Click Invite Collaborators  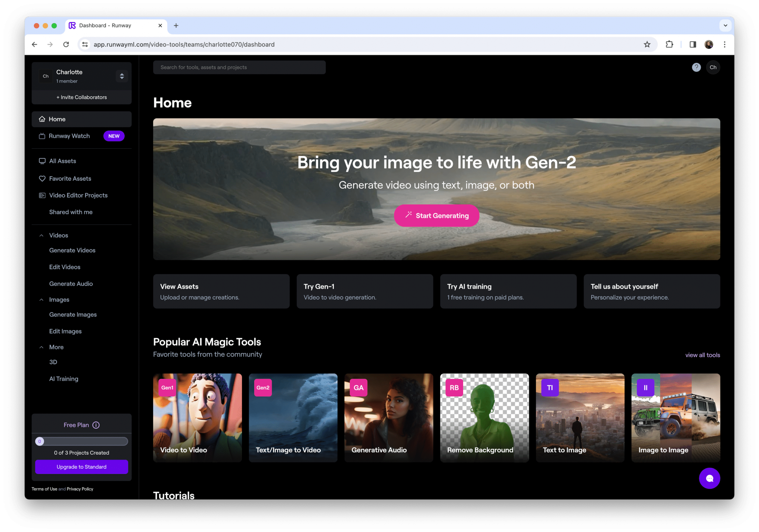[81, 97]
